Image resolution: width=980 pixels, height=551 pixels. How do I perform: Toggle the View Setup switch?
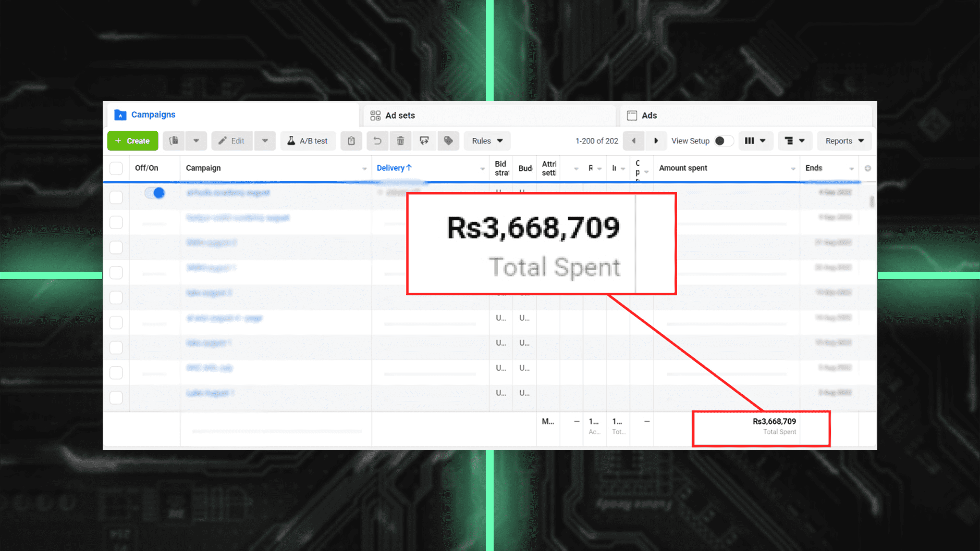tap(724, 141)
